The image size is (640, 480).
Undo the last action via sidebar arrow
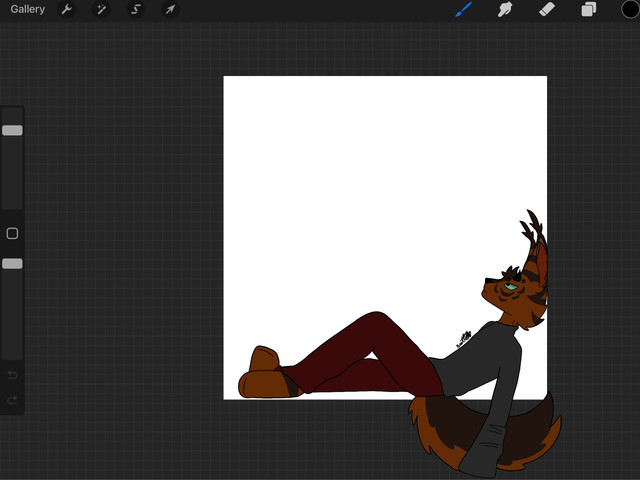point(12,375)
